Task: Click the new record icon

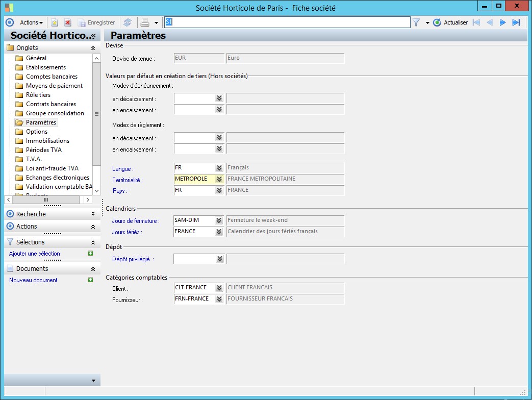Action: (54, 23)
